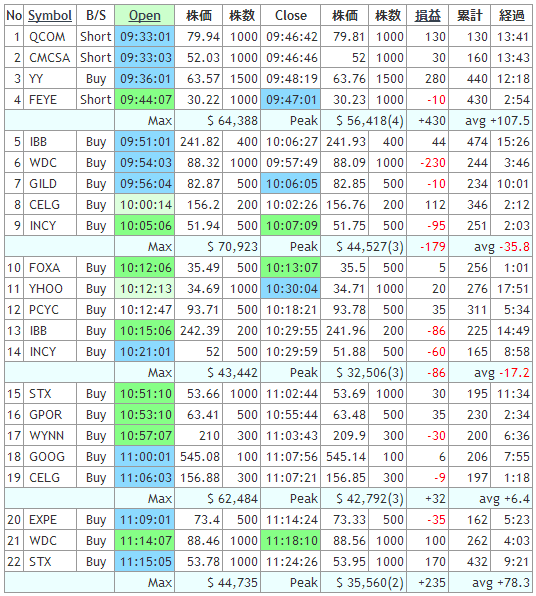536x596 pixels.
Task: Click the price 242.39 cell
Action: [x=199, y=331]
